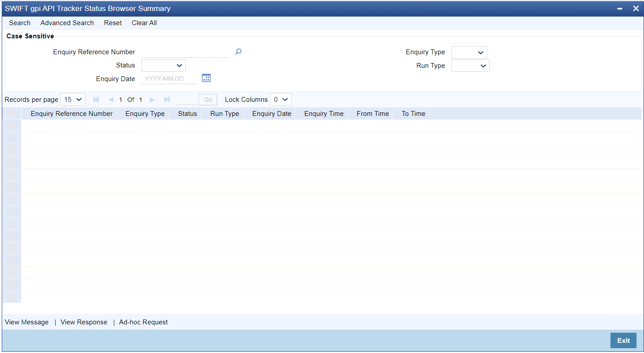This screenshot has height=353, width=644.
Task: Click the Enquiry Type column header
Action: (145, 114)
